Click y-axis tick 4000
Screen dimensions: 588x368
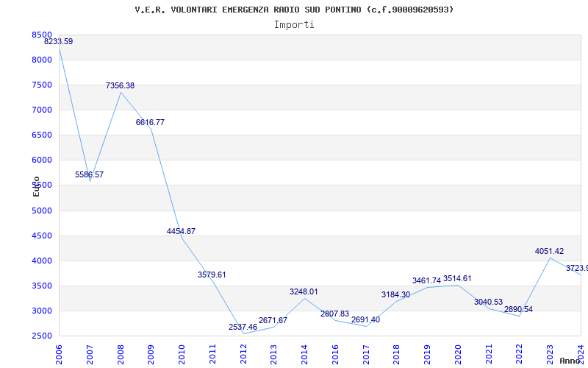click(42, 261)
